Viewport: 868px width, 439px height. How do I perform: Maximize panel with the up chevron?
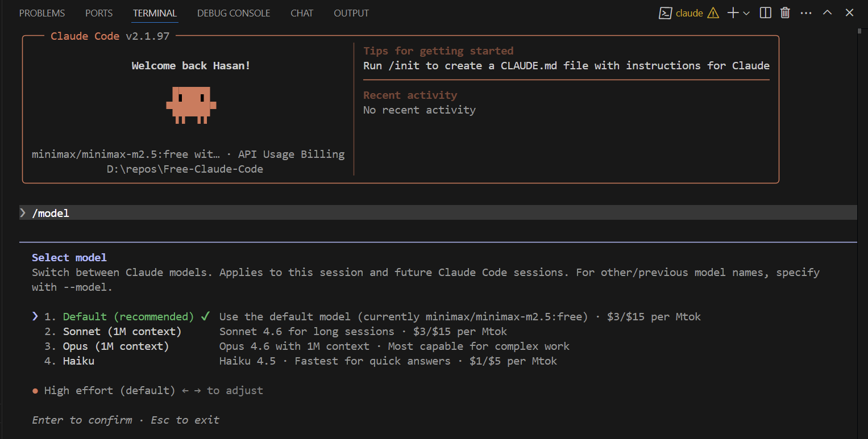coord(828,13)
